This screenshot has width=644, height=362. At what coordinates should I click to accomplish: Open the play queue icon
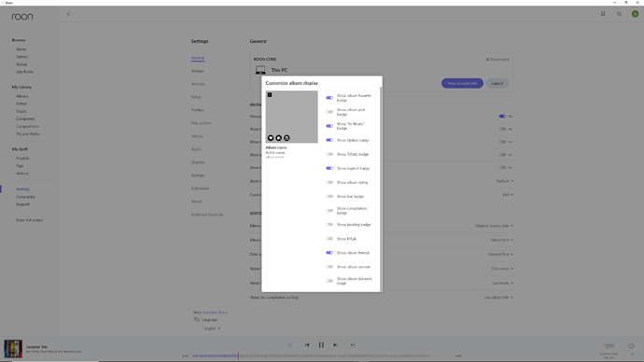coord(353,345)
